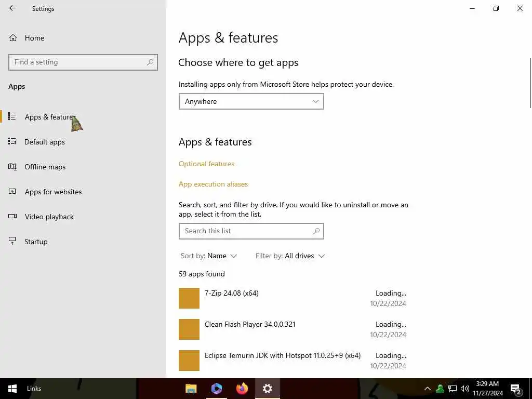
Task: Click the Video playback camera icon
Action: tap(12, 217)
